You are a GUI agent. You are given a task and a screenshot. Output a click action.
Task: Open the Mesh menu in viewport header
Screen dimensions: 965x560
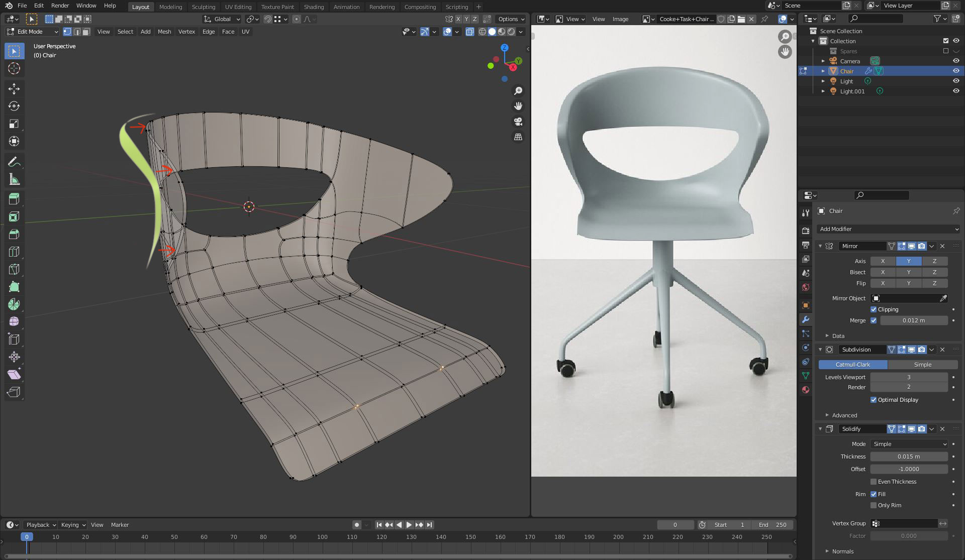point(164,32)
